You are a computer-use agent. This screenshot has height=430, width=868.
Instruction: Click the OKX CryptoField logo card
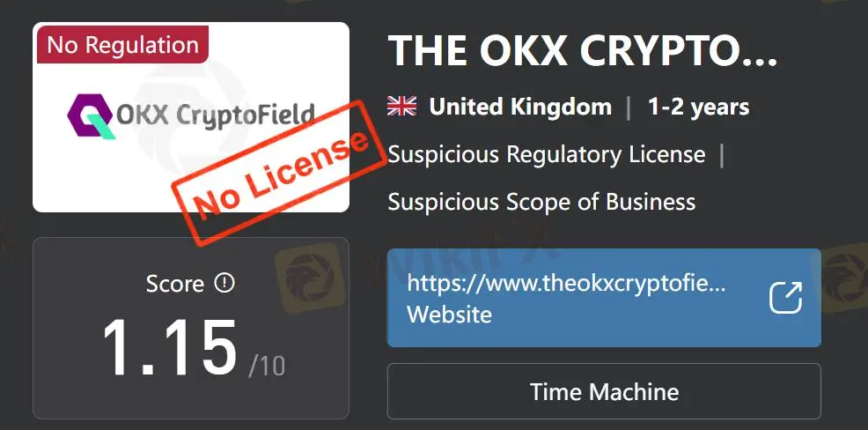[x=191, y=117]
